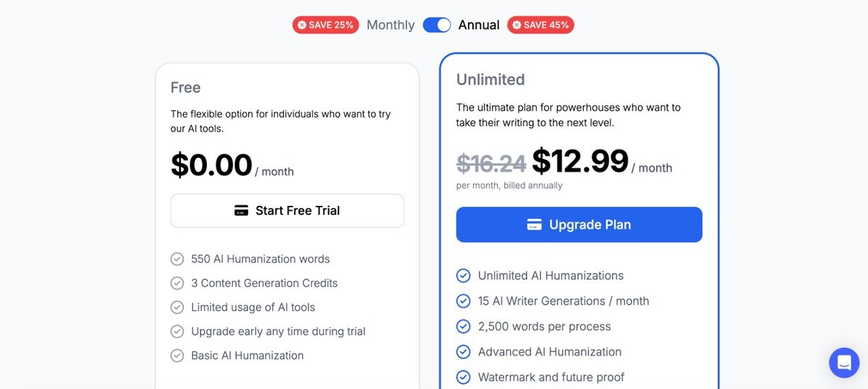
Task: Click checkmark icon beside 3 Content Generation Credits
Action: [x=177, y=283]
